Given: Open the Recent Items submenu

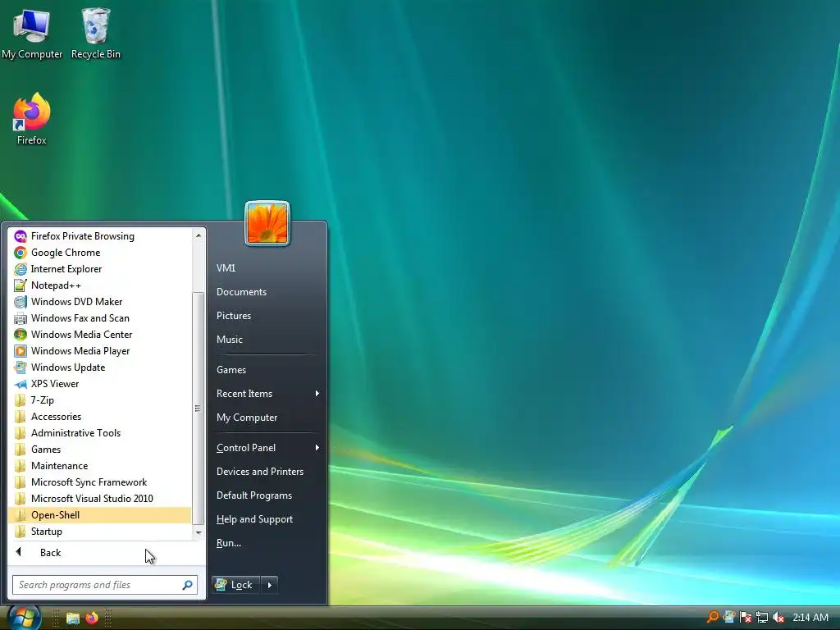Looking at the screenshot, I should [267, 394].
